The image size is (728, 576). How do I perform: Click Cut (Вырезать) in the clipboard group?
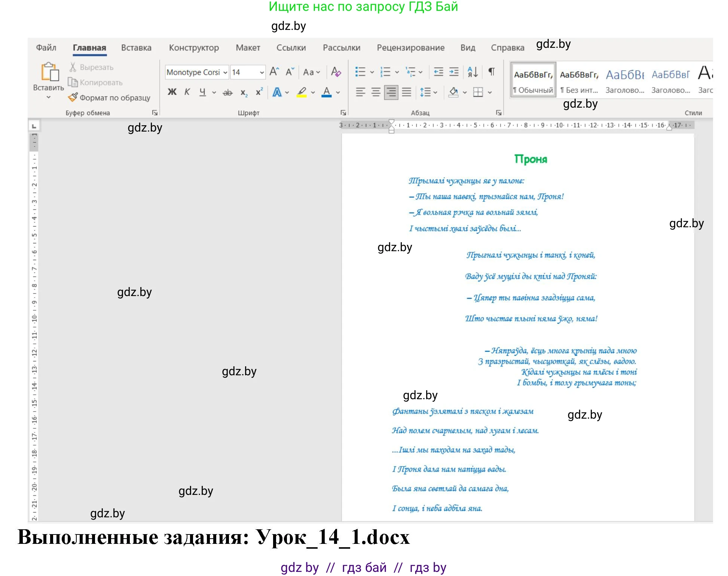(91, 67)
